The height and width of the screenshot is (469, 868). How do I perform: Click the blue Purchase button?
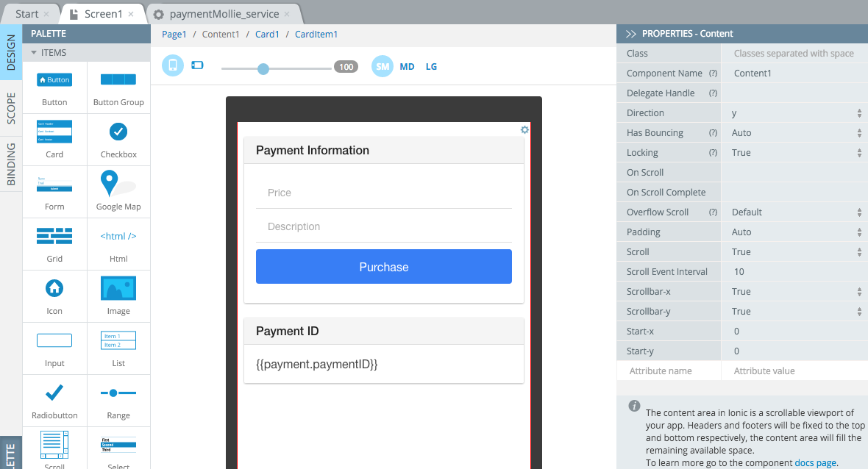click(x=383, y=267)
